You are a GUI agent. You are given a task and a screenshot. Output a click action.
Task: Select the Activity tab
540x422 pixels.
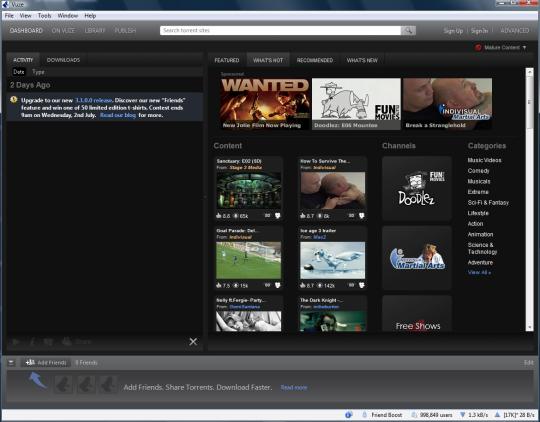[x=23, y=60]
